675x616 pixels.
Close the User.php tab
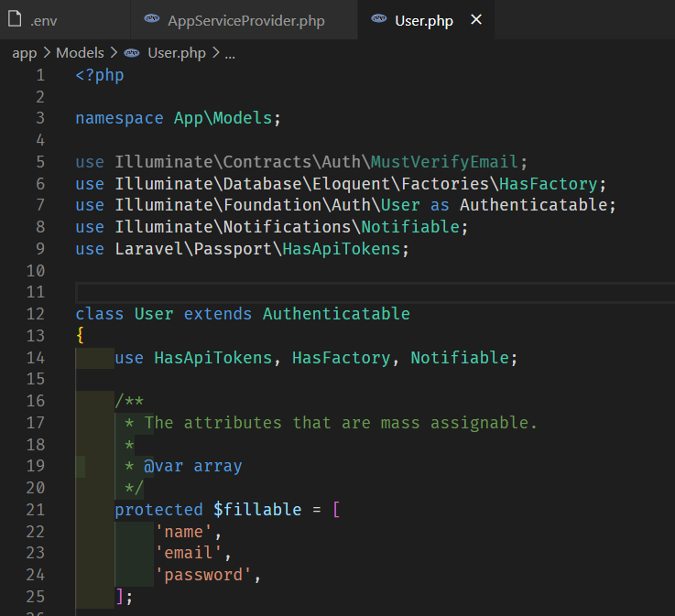(x=476, y=19)
